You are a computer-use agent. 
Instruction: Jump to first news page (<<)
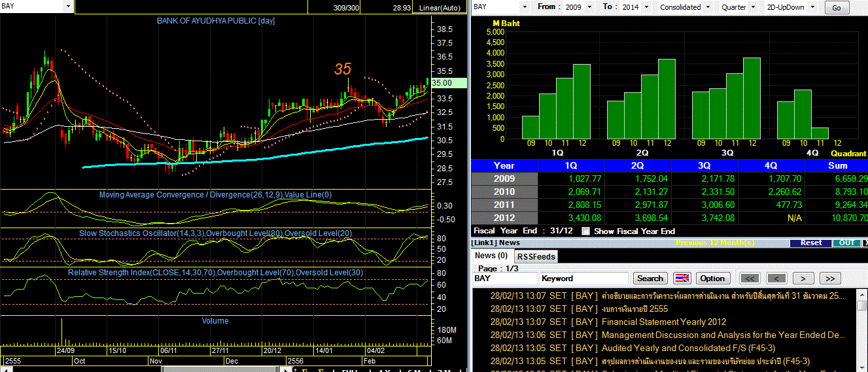point(749,278)
